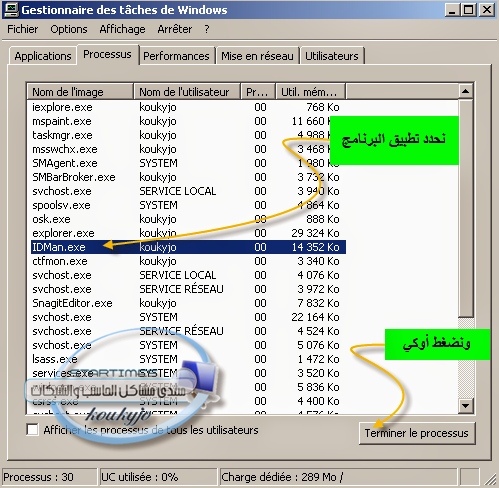
Task: Sort by Nom de l'image column
Action: pos(80,92)
